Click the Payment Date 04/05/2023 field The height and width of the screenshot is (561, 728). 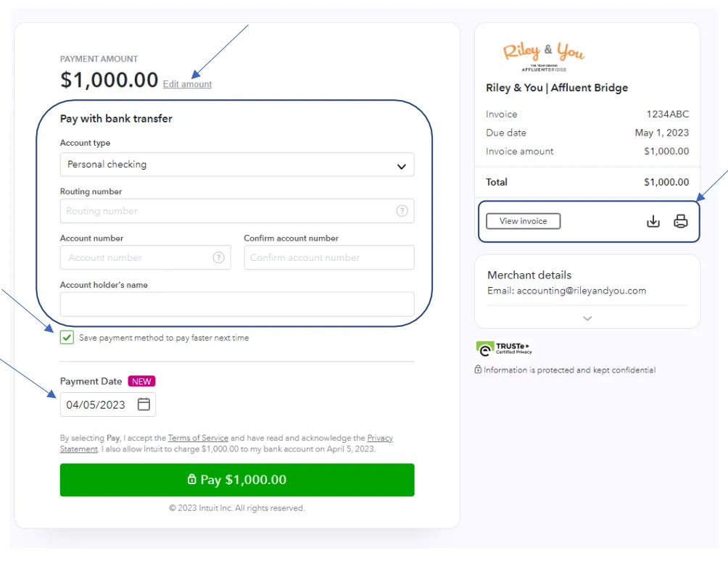108,404
